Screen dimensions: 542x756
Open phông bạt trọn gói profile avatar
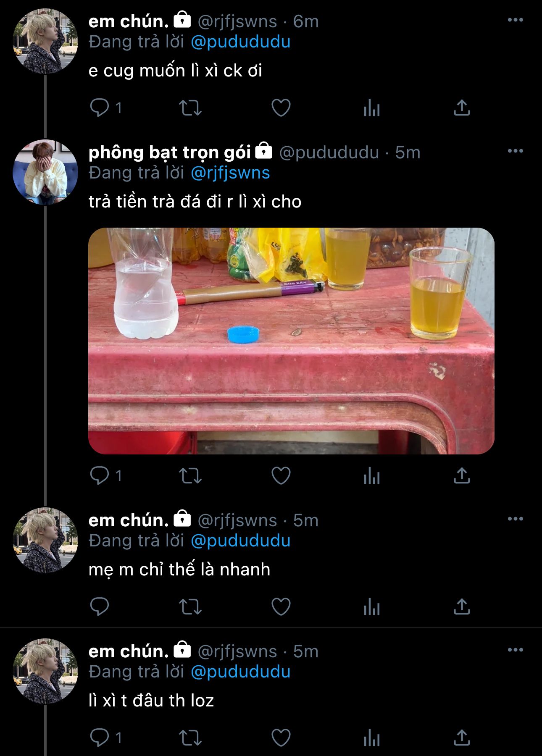point(45,173)
